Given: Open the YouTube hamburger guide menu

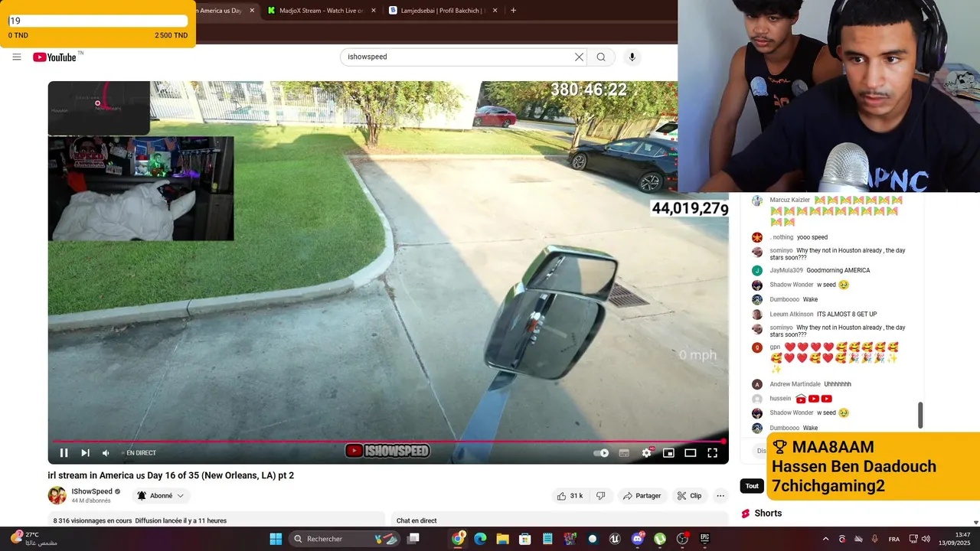Looking at the screenshot, I should click(16, 57).
